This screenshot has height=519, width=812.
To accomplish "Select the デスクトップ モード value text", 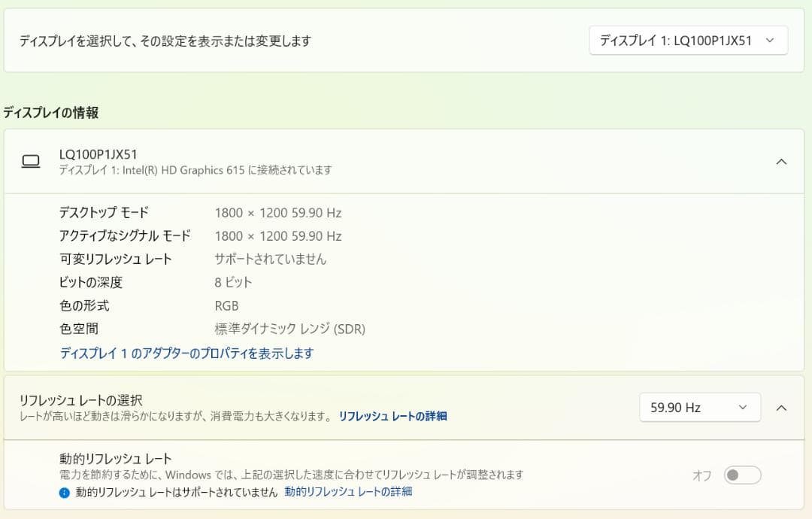I will coord(277,213).
